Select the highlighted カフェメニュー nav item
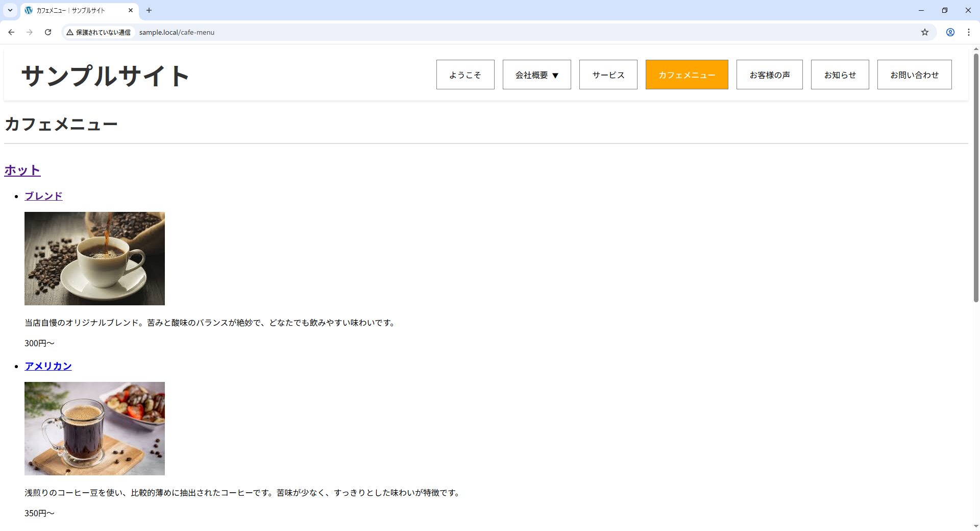Image resolution: width=980 pixels, height=531 pixels. pos(687,75)
